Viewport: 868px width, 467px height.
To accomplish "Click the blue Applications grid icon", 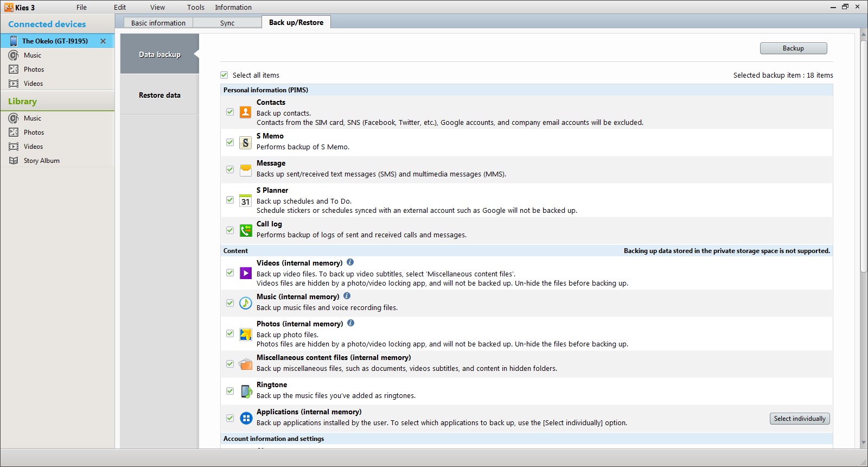I will 246,418.
